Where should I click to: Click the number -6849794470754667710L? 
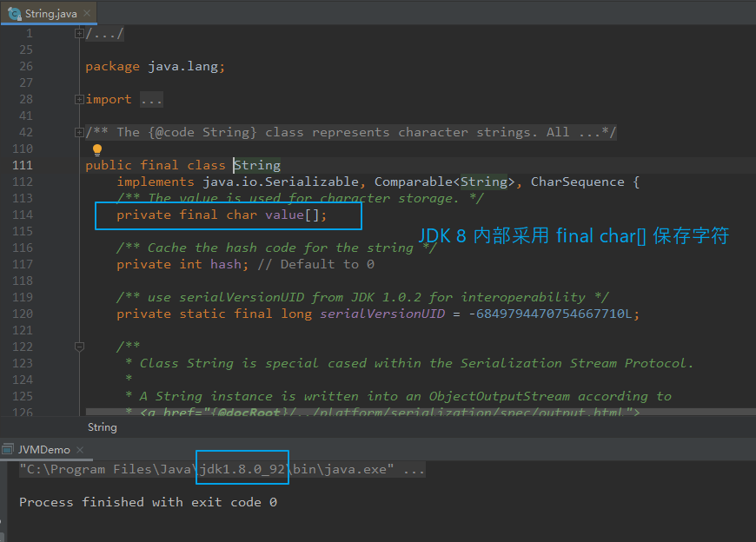pos(550,314)
